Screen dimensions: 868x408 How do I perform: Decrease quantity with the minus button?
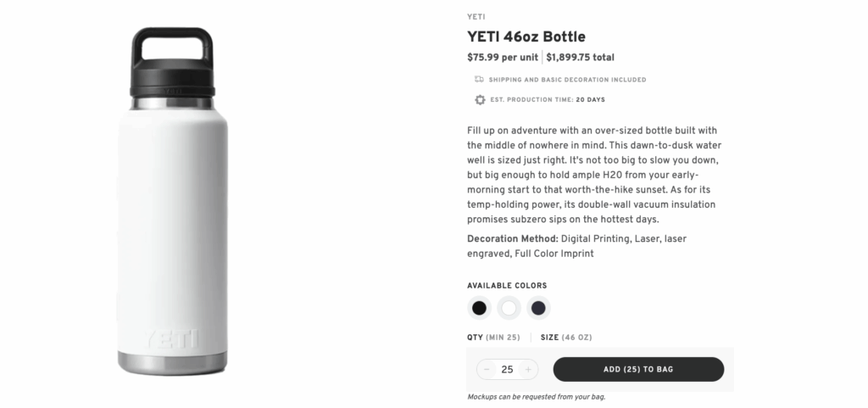[487, 370]
